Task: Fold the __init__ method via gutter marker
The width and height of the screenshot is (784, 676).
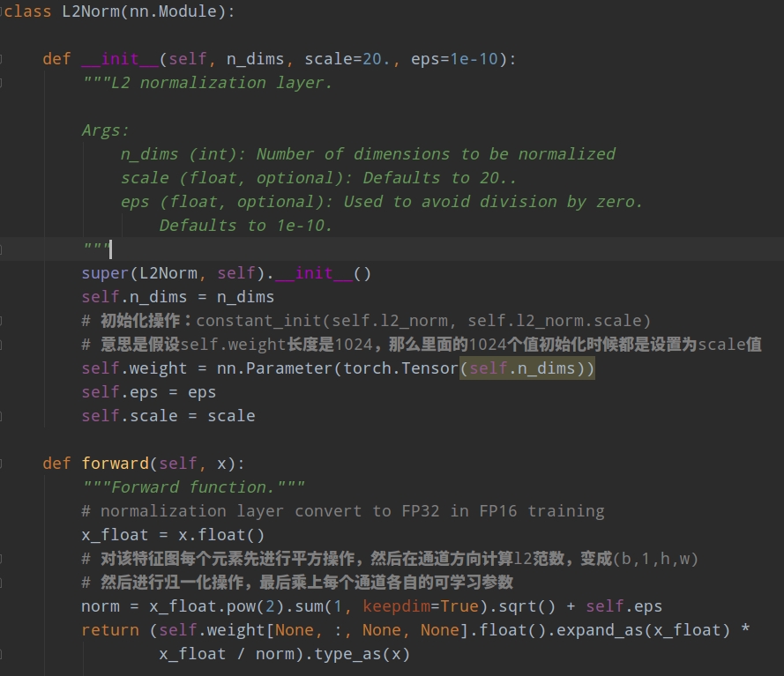Action: coord(2,60)
